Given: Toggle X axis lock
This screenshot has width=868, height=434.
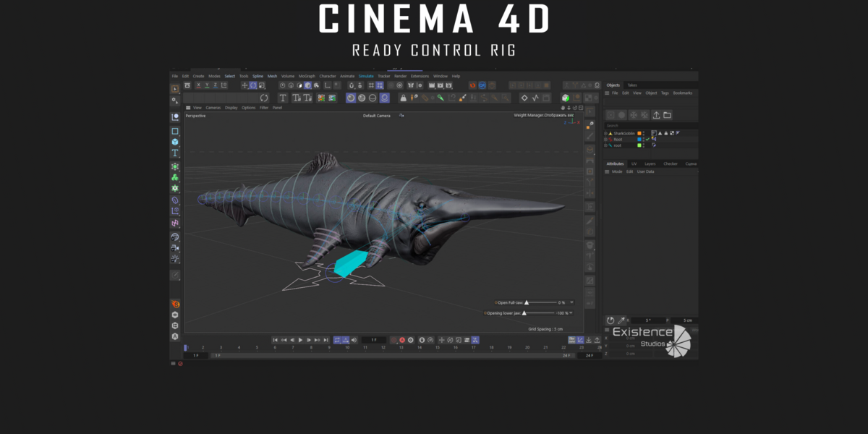Looking at the screenshot, I should [198, 85].
